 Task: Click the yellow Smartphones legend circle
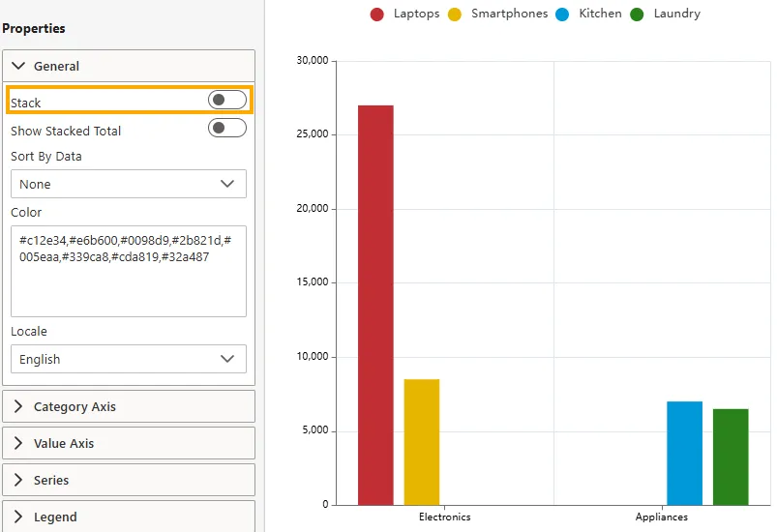455,15
